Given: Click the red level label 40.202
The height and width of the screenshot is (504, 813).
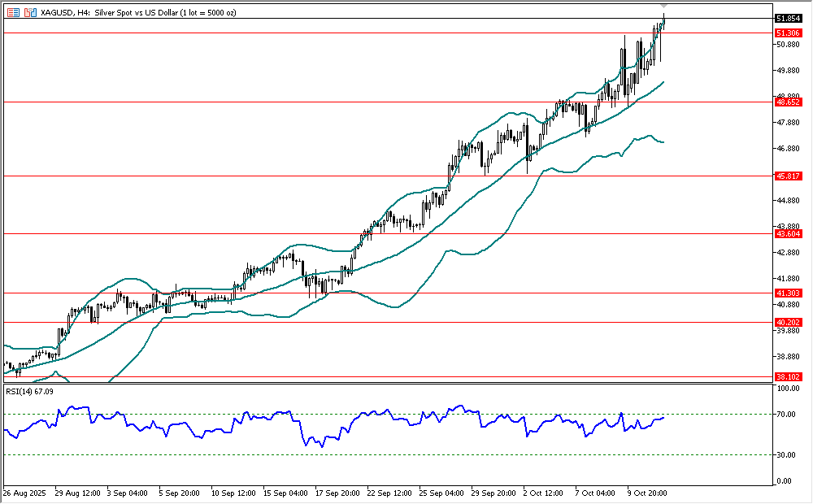Looking at the screenshot, I should pos(787,322).
